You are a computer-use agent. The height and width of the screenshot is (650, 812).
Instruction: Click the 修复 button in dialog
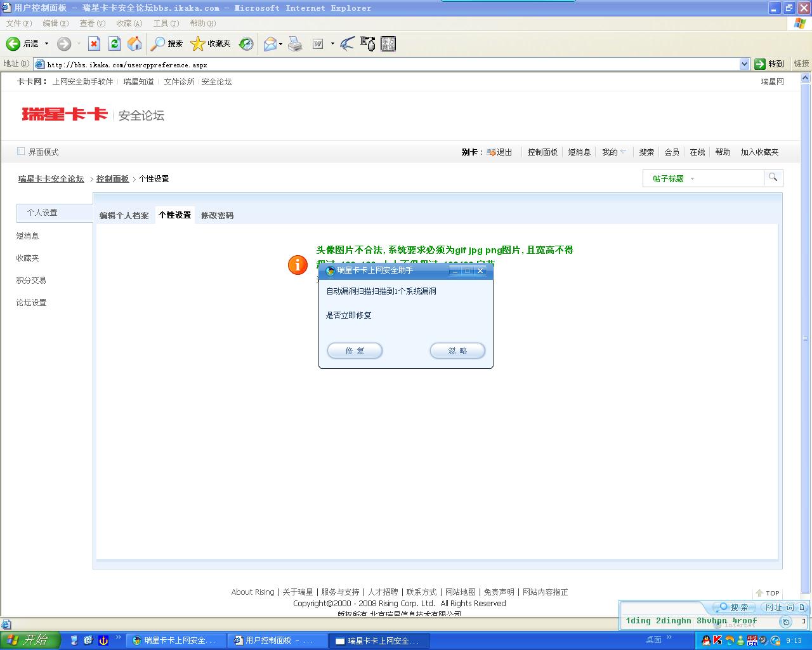pyautogui.click(x=355, y=350)
